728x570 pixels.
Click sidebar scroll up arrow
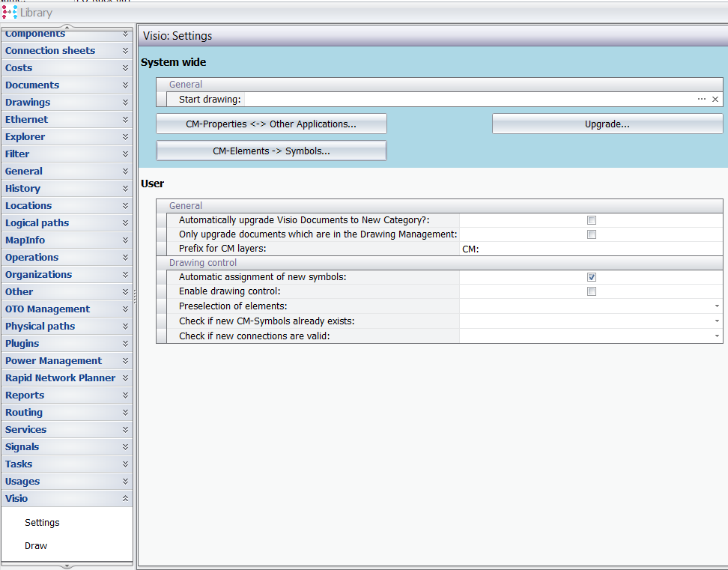coord(67,27)
